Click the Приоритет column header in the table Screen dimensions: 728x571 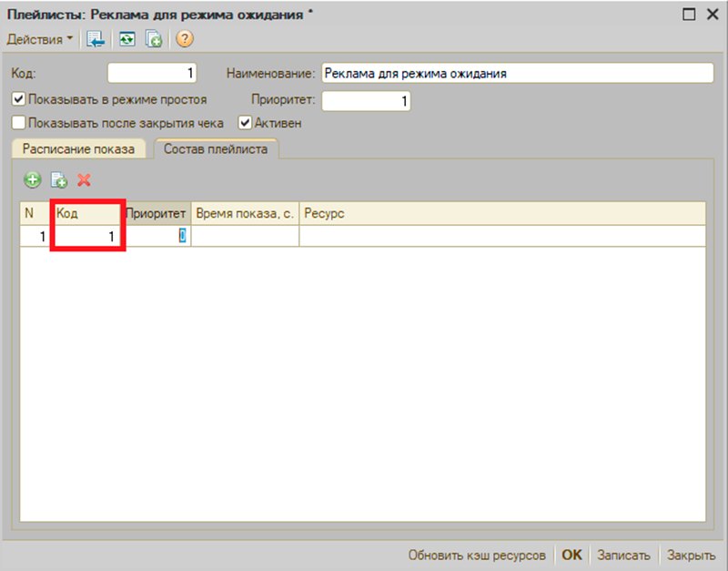(x=157, y=214)
